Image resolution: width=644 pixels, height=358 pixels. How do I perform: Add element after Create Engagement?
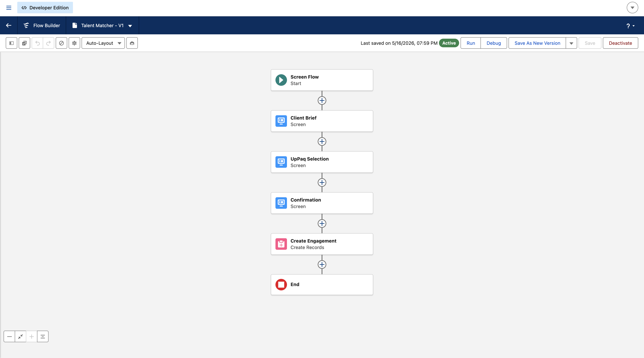(x=322, y=265)
